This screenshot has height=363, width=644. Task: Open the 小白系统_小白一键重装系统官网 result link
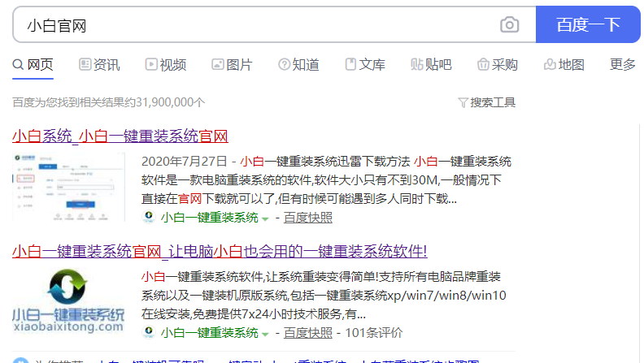120,136
